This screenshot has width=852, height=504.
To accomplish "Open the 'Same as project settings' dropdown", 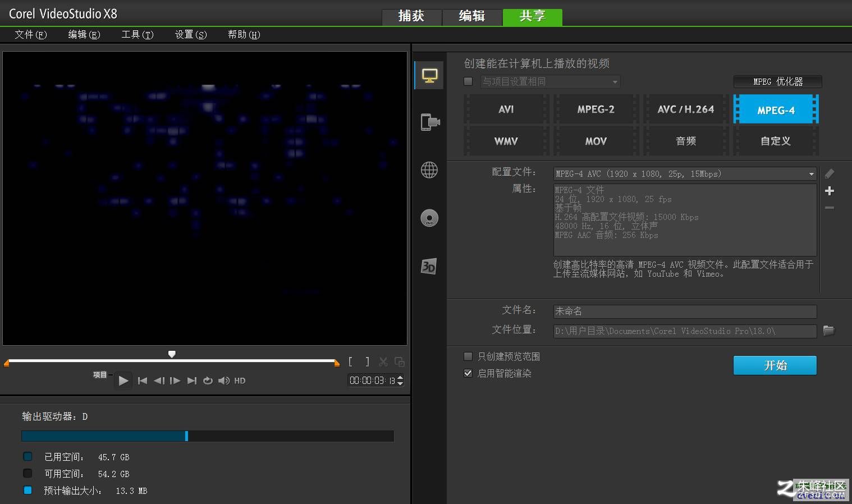I will [x=550, y=81].
